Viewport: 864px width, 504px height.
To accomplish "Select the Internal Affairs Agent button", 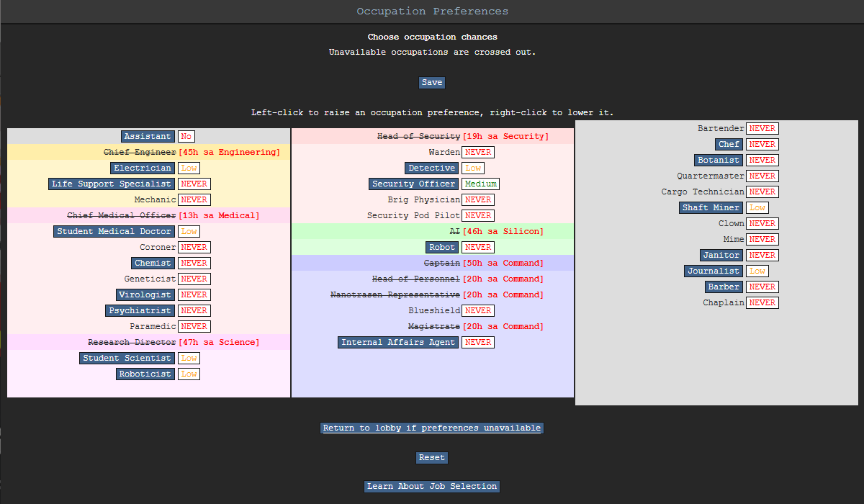I will tap(398, 343).
